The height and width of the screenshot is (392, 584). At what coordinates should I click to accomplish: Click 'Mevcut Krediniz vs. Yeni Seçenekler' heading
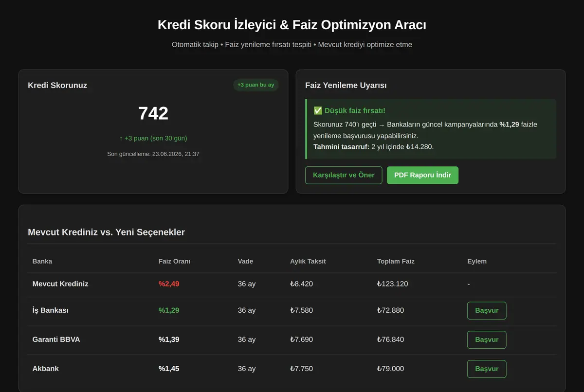point(106,232)
